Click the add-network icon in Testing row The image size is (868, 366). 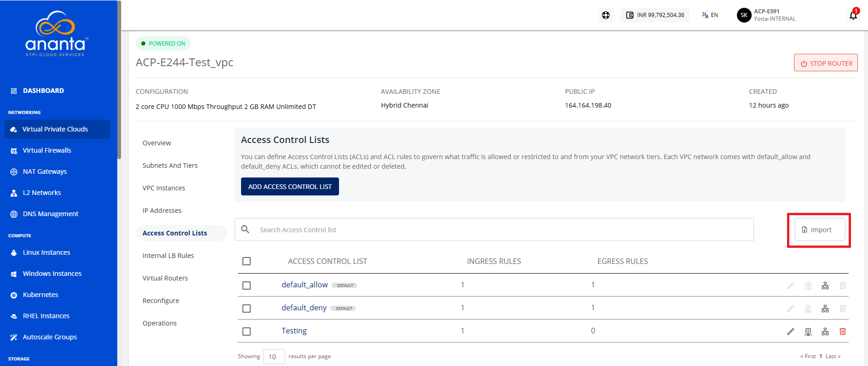808,332
